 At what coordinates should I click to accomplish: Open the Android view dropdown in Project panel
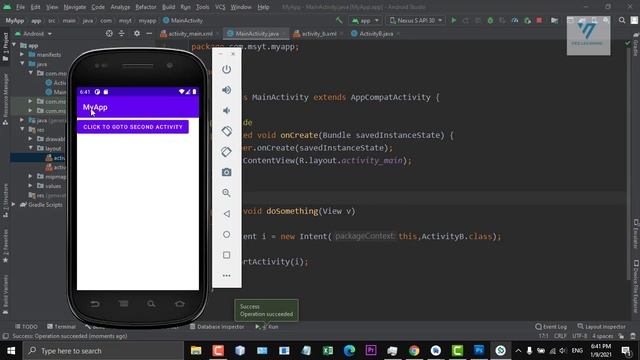(33, 33)
